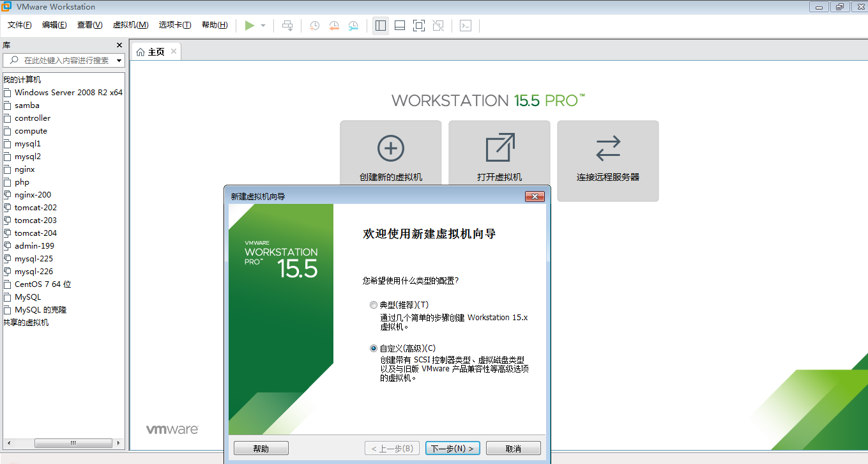Click the green power-on play button
The height and width of the screenshot is (464, 868).
tap(250, 26)
